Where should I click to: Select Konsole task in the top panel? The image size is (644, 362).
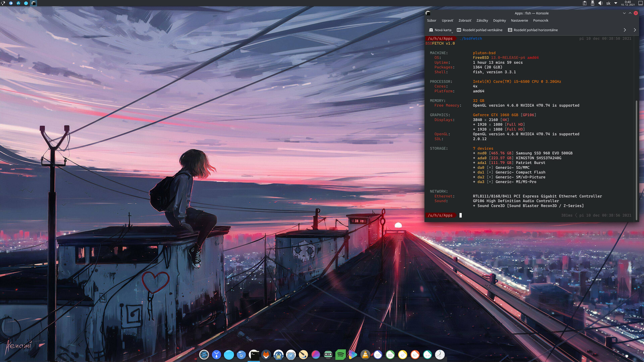[34, 3]
